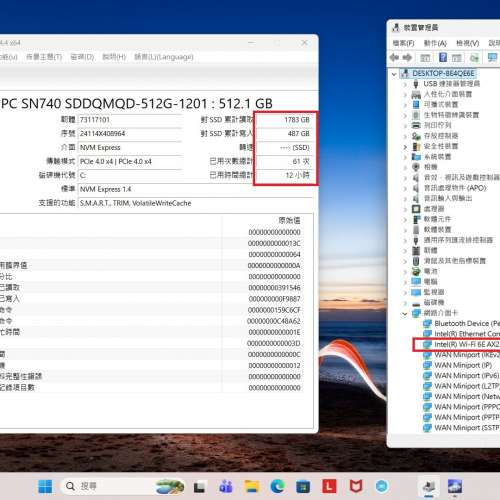
Task: Click the serial number field 24114X408964
Action: click(130, 134)
